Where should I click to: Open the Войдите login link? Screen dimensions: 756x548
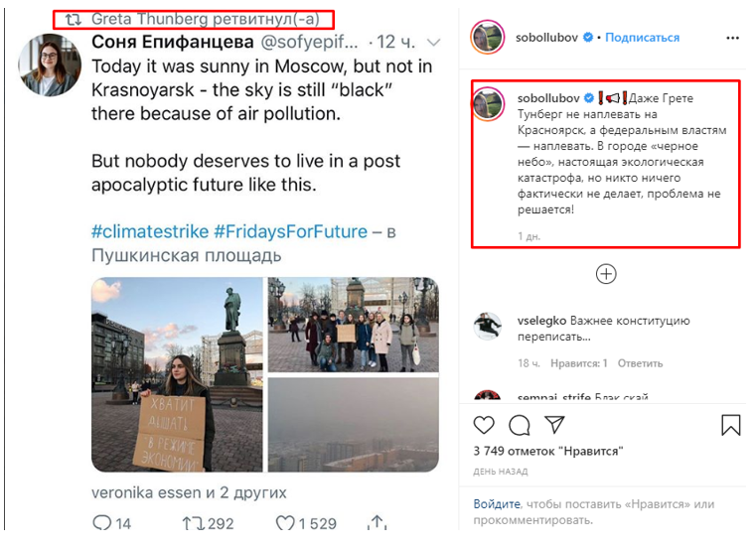click(497, 504)
